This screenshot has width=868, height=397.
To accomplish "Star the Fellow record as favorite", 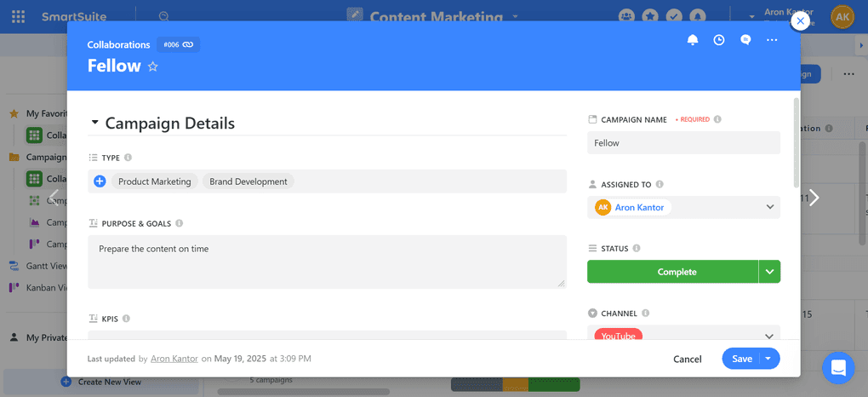I will (x=153, y=66).
